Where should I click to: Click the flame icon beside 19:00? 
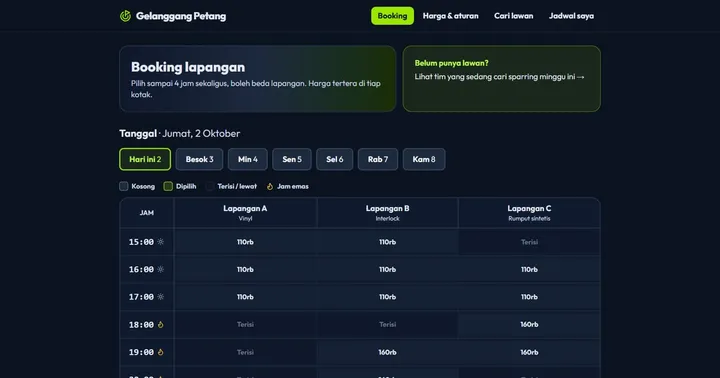[160, 352]
